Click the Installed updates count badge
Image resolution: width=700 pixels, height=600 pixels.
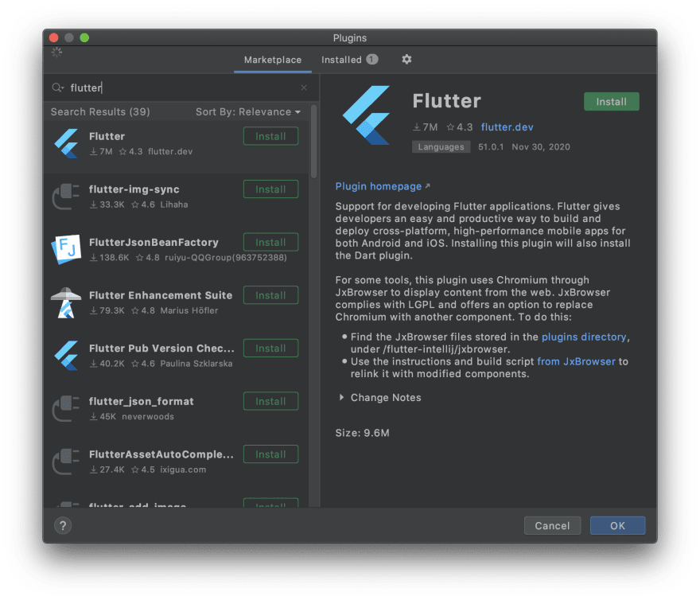click(372, 60)
